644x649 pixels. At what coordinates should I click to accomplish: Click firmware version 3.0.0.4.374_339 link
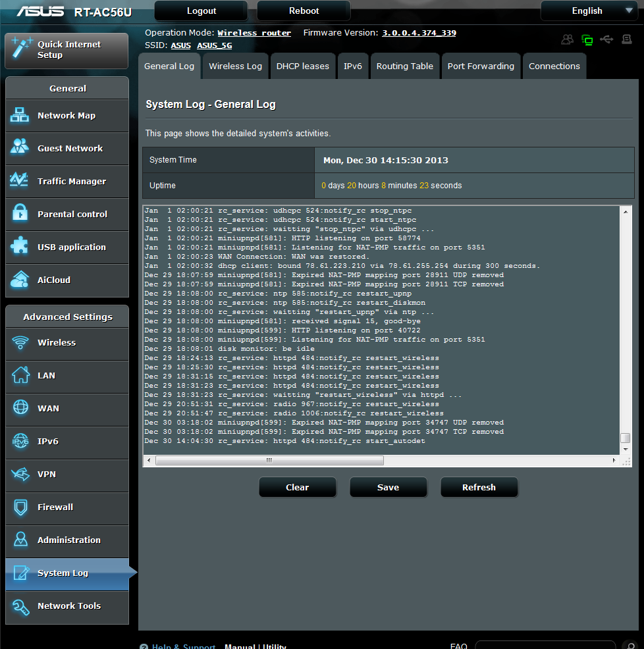click(x=419, y=33)
